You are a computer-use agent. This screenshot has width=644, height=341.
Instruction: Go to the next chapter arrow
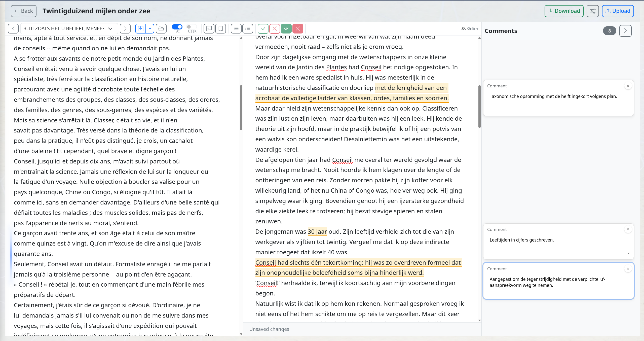125,29
